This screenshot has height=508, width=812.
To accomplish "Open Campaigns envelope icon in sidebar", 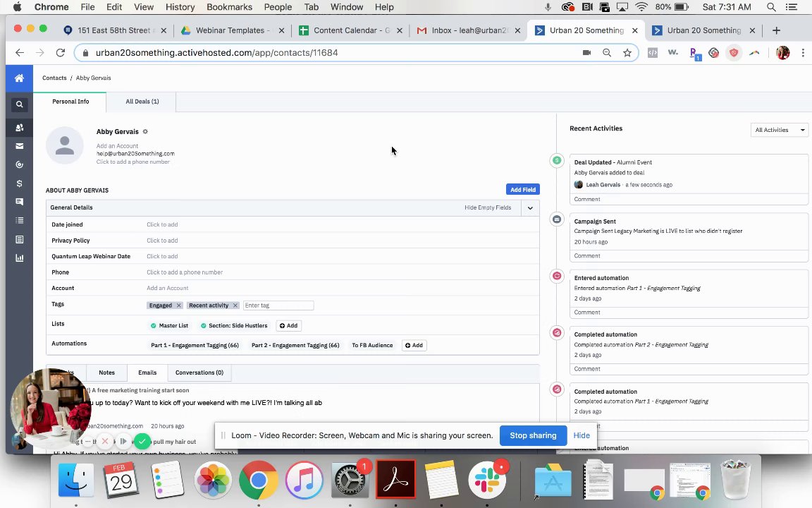I will point(19,146).
